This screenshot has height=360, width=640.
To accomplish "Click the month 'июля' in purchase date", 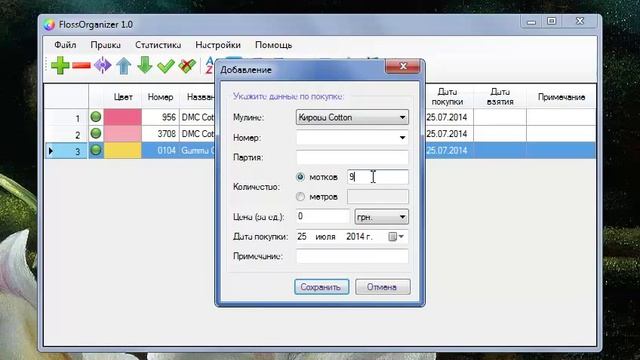I will pos(325,236).
